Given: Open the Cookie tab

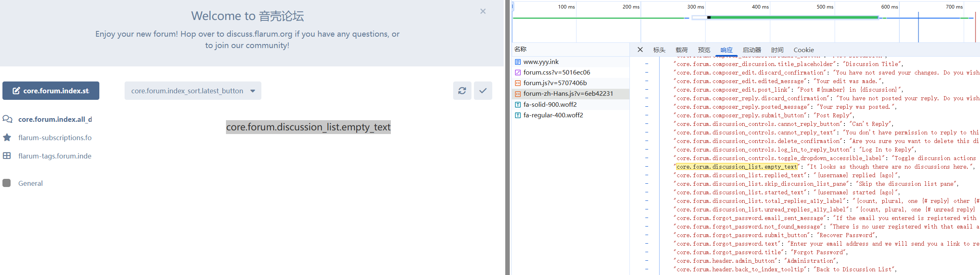Looking at the screenshot, I should coord(803,50).
